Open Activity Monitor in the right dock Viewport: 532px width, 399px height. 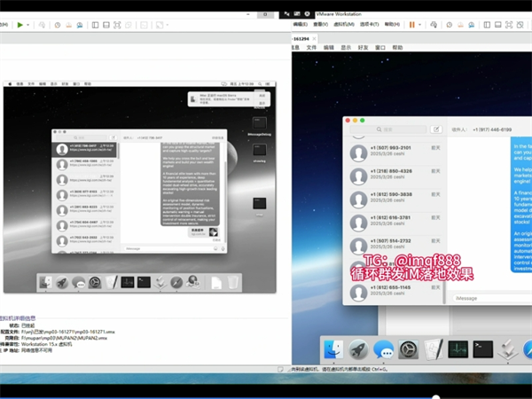pos(458,349)
